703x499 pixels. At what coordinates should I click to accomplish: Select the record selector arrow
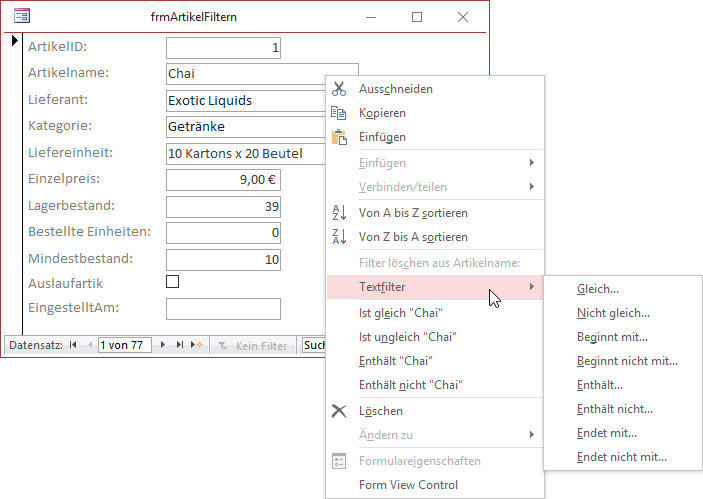[x=14, y=40]
